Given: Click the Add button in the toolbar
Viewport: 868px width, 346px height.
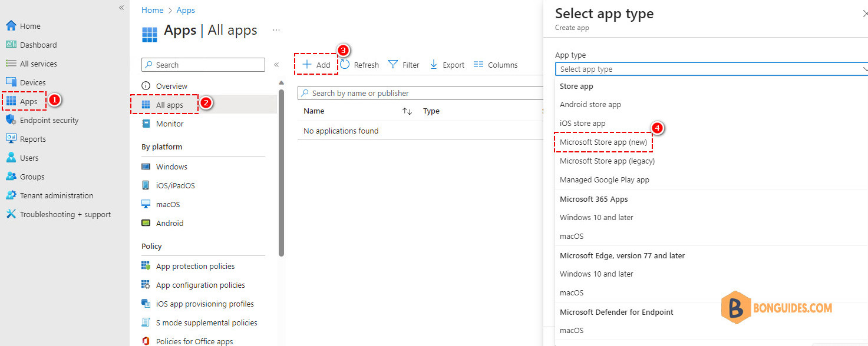Looking at the screenshot, I should pos(316,65).
